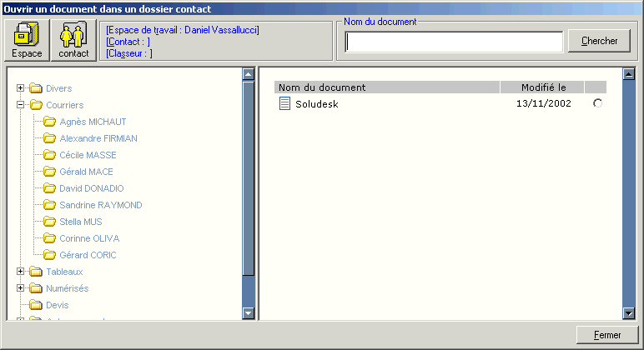Select the Agnès MICHAUT folder icon
Viewport: 644px width, 350px height.
point(49,122)
